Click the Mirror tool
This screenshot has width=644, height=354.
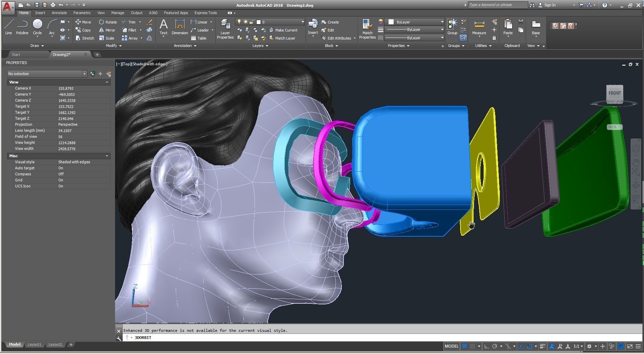107,30
